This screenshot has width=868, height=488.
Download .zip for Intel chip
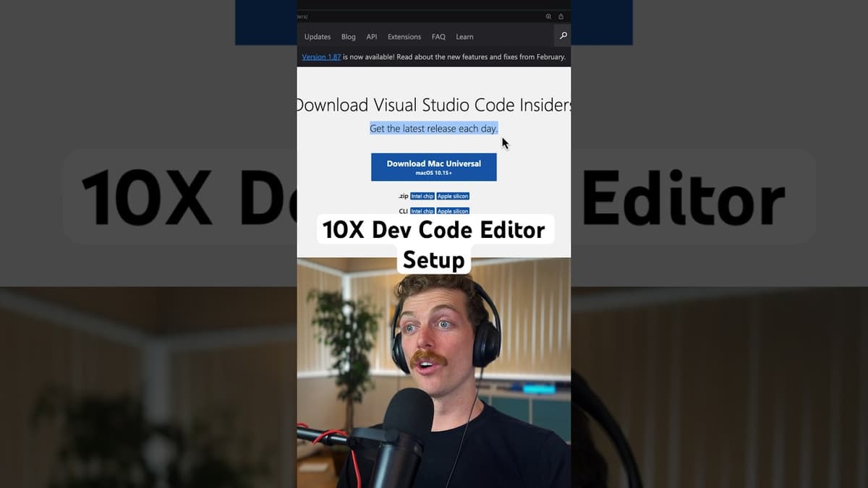pos(422,197)
